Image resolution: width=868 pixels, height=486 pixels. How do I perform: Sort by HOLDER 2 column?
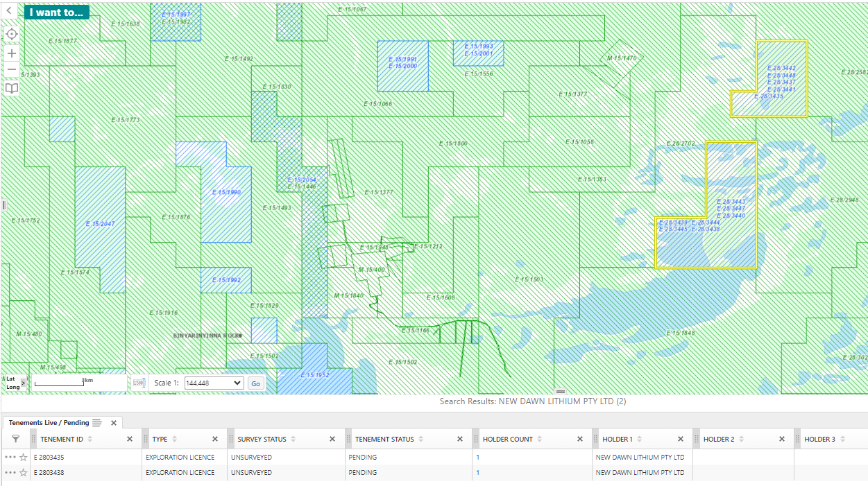pos(740,439)
